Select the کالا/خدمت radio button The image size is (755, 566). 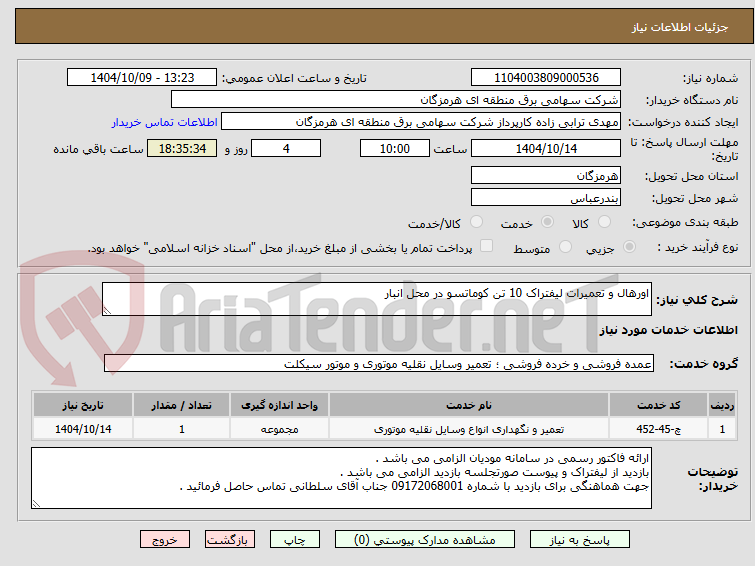pos(476,222)
